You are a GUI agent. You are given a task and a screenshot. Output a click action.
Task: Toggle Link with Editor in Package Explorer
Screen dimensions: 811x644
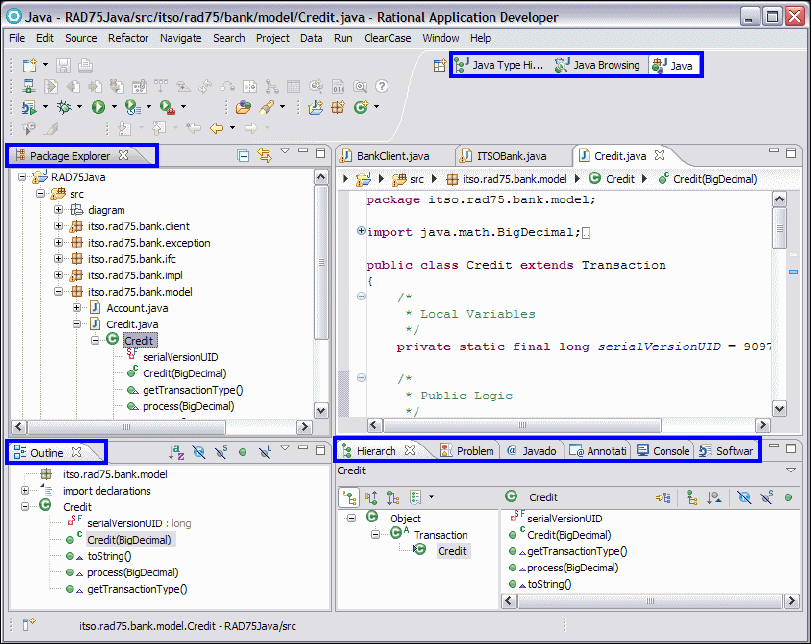(x=264, y=155)
